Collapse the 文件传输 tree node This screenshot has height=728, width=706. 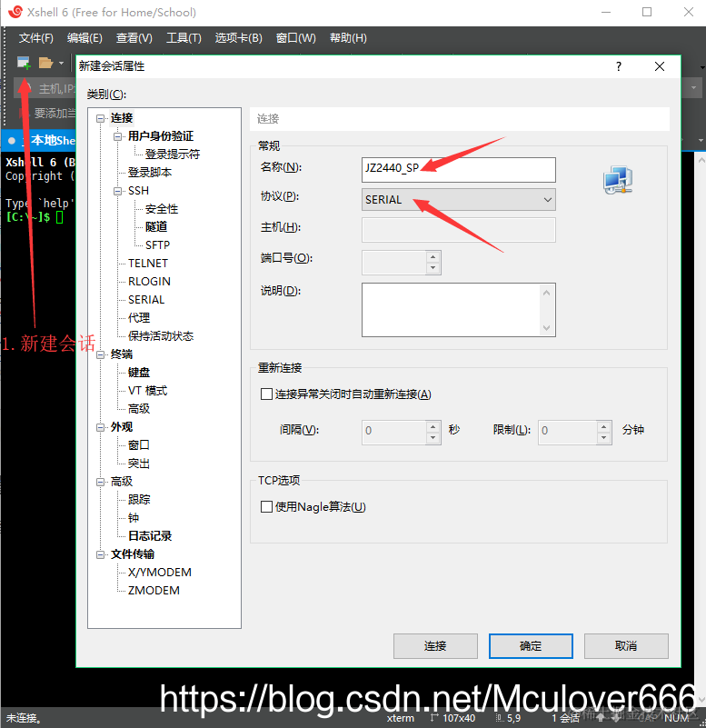click(100, 554)
